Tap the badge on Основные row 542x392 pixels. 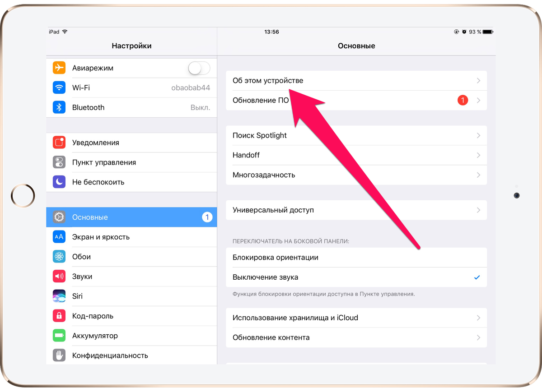[207, 217]
